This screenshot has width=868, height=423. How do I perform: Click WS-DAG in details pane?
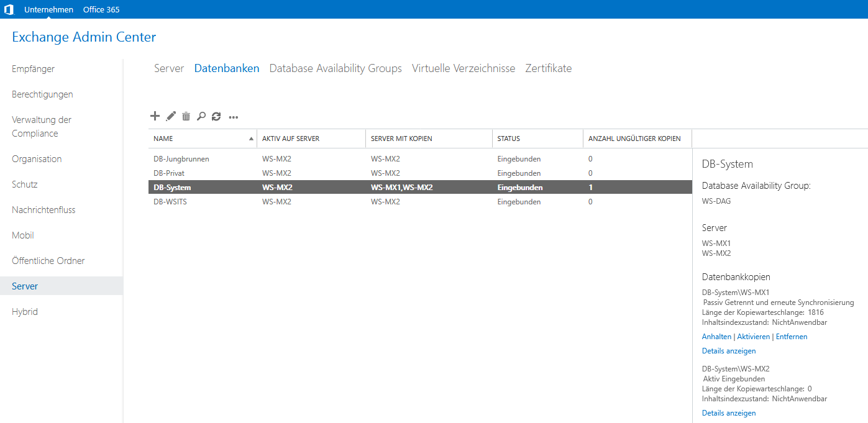pos(716,201)
